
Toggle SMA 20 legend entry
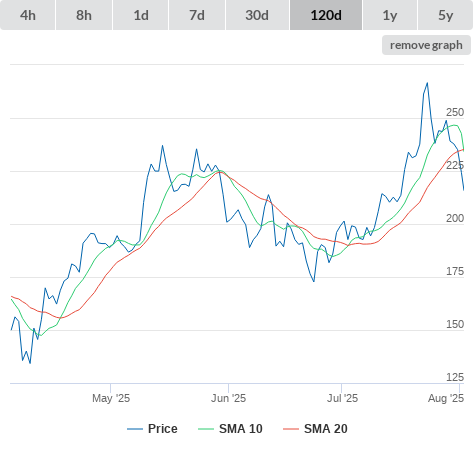pyautogui.click(x=315, y=429)
